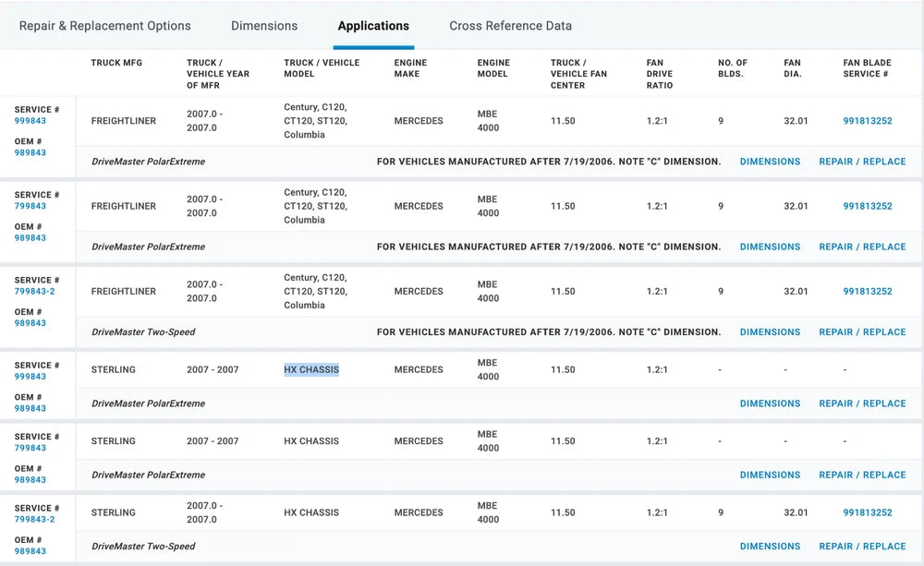Click DIMENSIONS for the first Freightliner PolarExtreme row
Screen dimensions: 924x566
pyautogui.click(x=770, y=162)
